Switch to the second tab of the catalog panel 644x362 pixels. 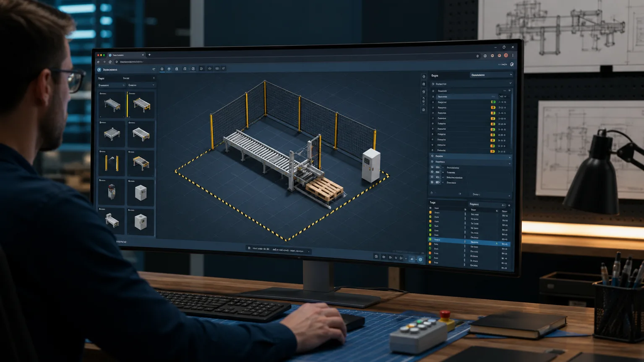pos(126,78)
